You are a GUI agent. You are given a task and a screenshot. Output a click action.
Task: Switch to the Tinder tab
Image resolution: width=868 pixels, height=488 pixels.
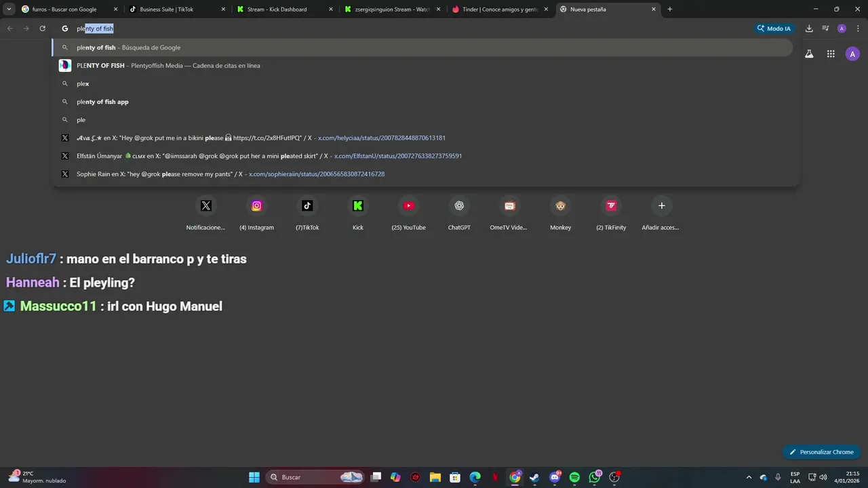pyautogui.click(x=500, y=9)
